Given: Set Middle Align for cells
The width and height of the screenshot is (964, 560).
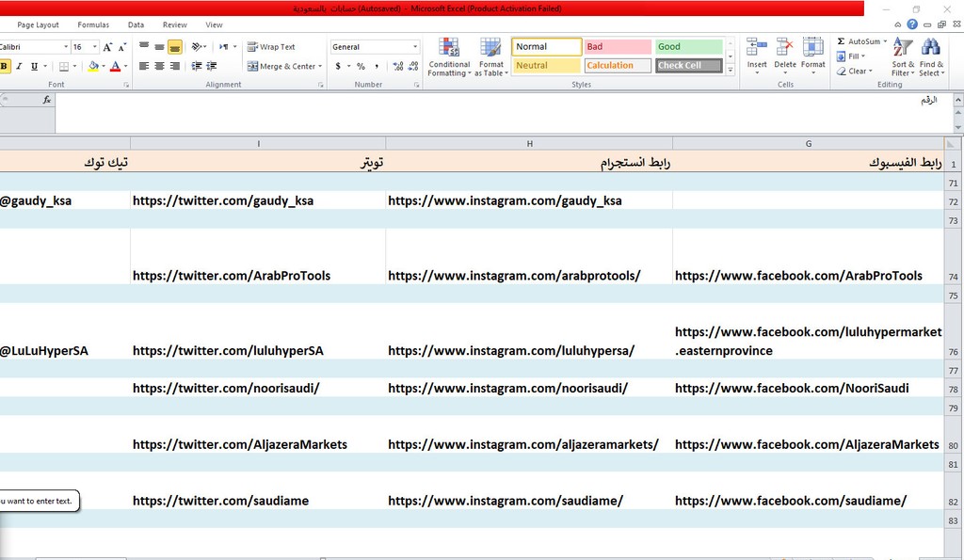Looking at the screenshot, I should 159,47.
